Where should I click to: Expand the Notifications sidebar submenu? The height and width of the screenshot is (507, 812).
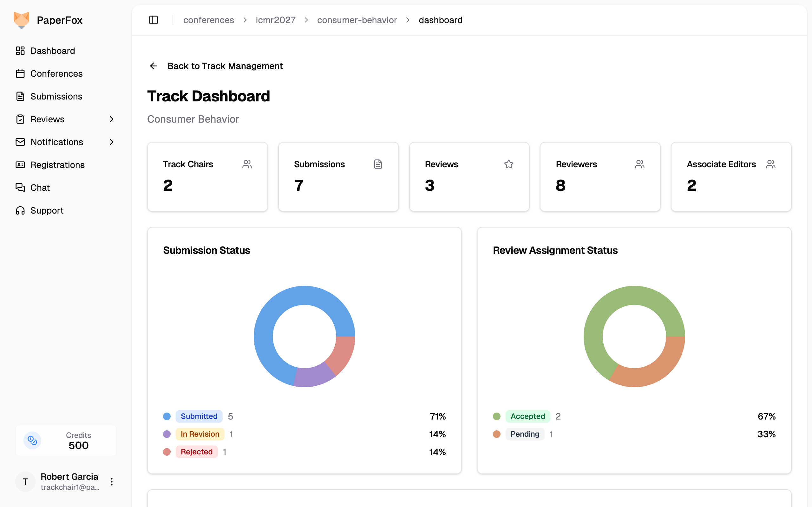112,142
